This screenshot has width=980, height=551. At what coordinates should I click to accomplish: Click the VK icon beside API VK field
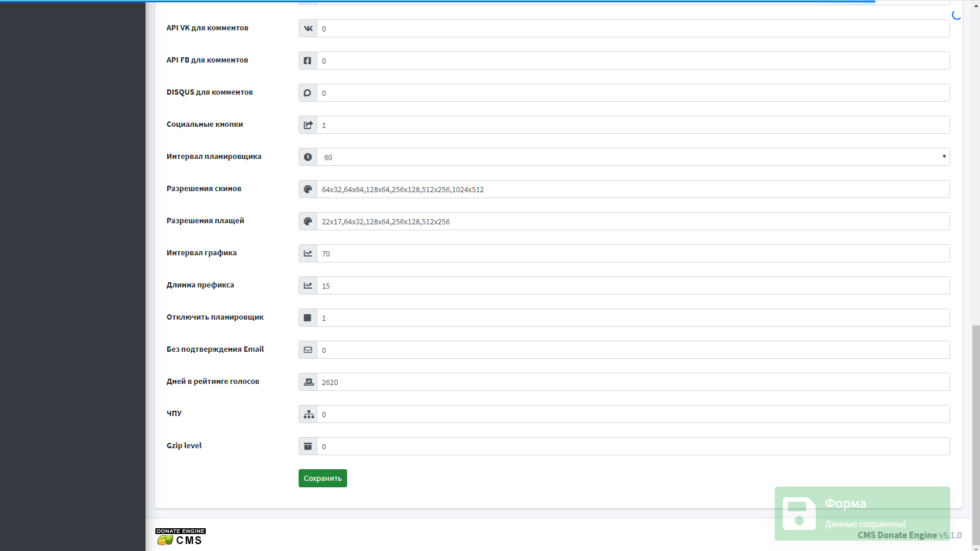(x=308, y=29)
